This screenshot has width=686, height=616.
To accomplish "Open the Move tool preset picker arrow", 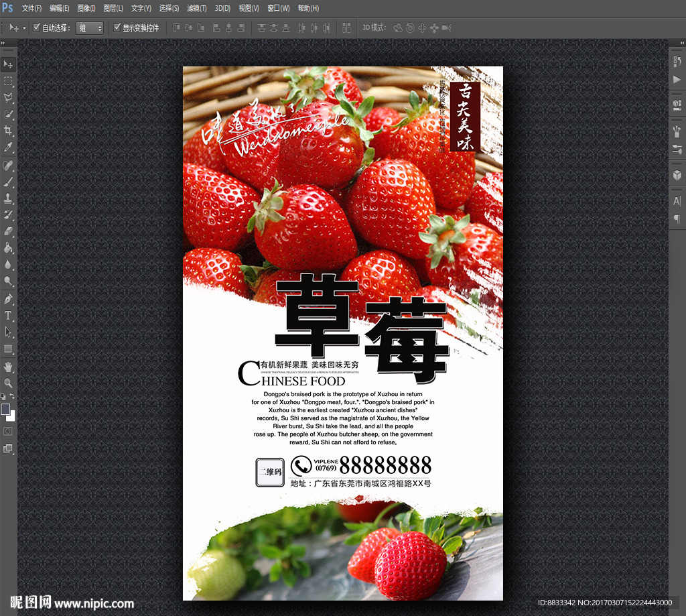I will click(25, 28).
